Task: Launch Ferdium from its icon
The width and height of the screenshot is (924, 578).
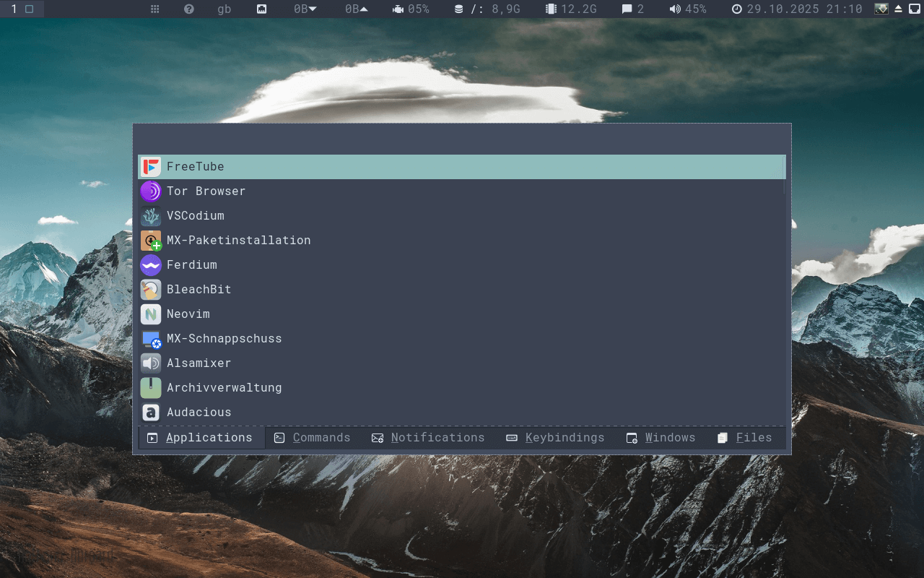Action: coord(151,264)
